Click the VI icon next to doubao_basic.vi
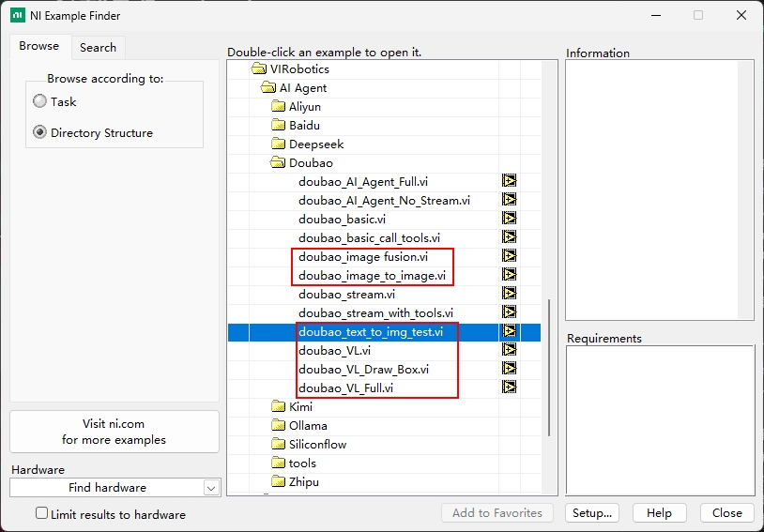 pyautogui.click(x=510, y=219)
